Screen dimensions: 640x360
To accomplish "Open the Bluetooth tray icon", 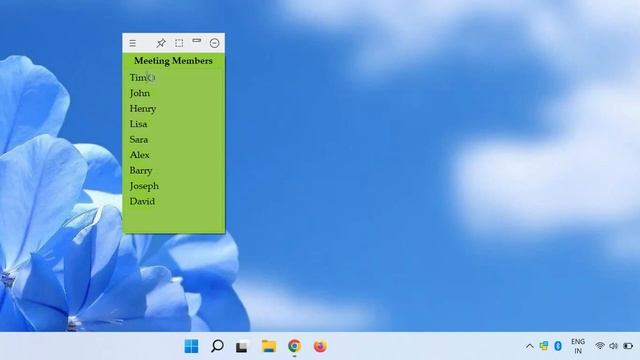I will pos(558,346).
